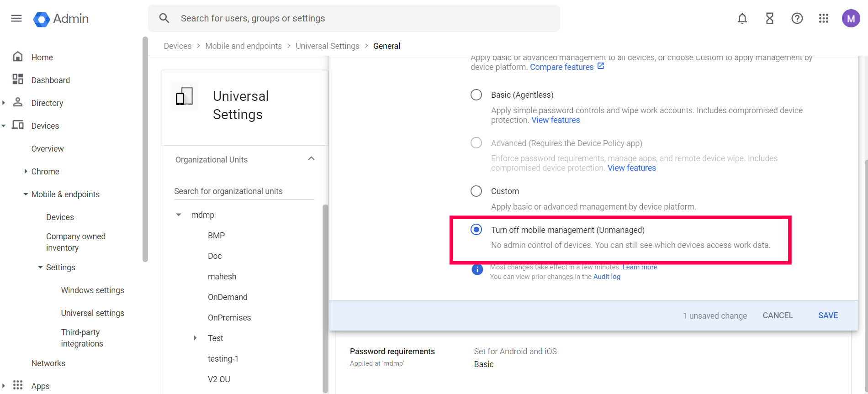This screenshot has height=394, width=868.
Task: Click the Home icon in sidebar
Action: (18, 57)
